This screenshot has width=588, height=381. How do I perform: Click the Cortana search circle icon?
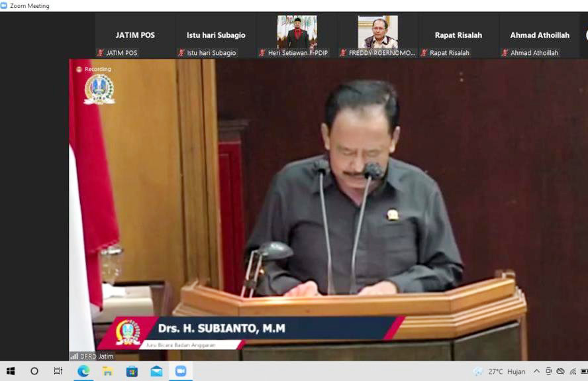tap(34, 371)
